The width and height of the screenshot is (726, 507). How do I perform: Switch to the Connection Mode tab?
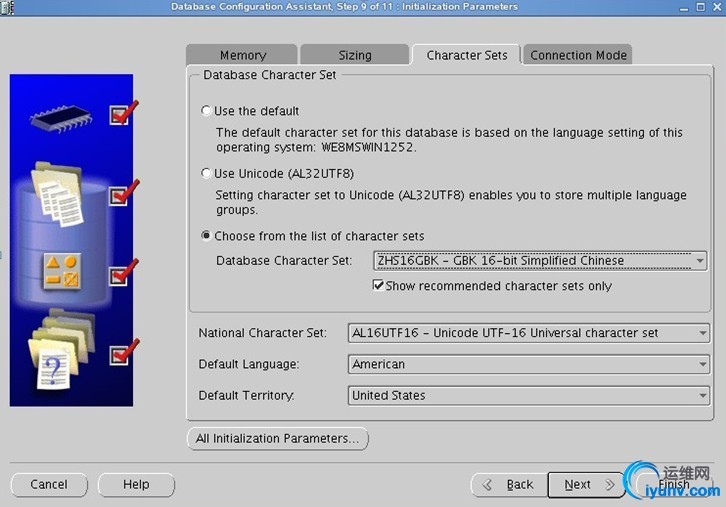tap(578, 55)
